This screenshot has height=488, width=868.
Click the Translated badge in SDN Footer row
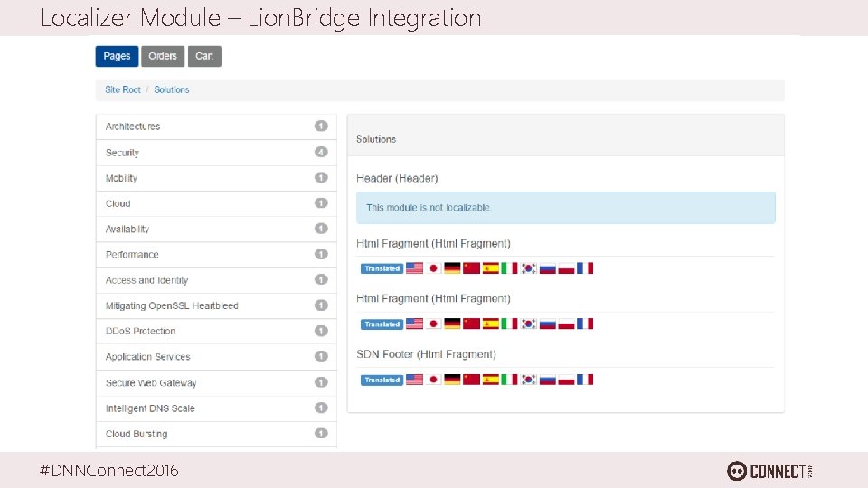(x=382, y=380)
